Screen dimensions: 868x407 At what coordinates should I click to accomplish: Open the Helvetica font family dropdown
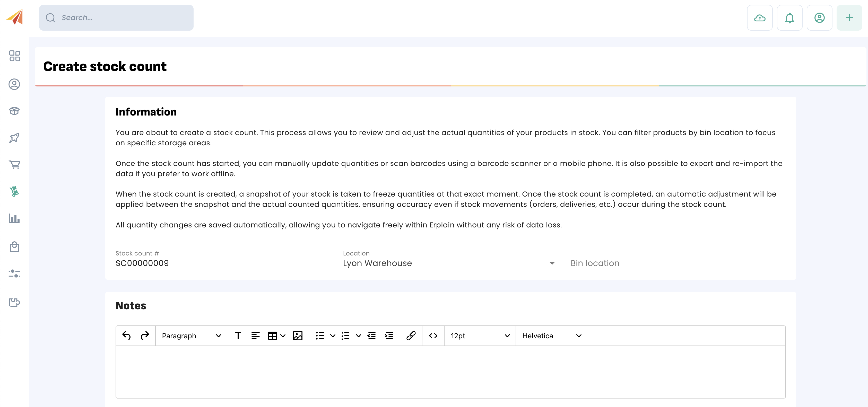point(551,336)
